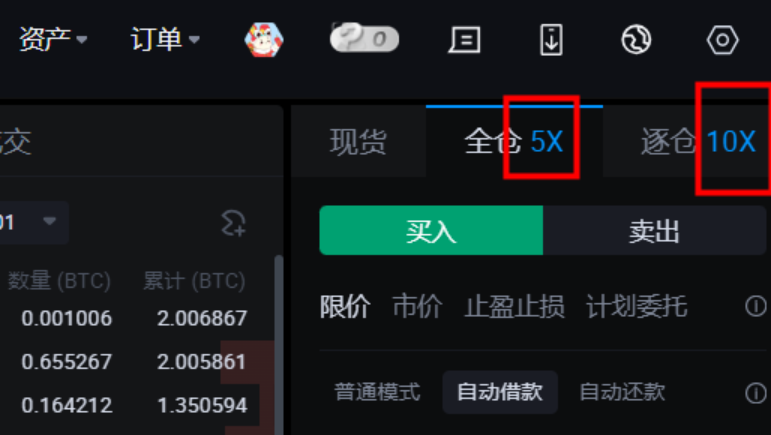The image size is (771, 435).
Task: Click the order book vertical scrollbar
Action: tap(278, 344)
